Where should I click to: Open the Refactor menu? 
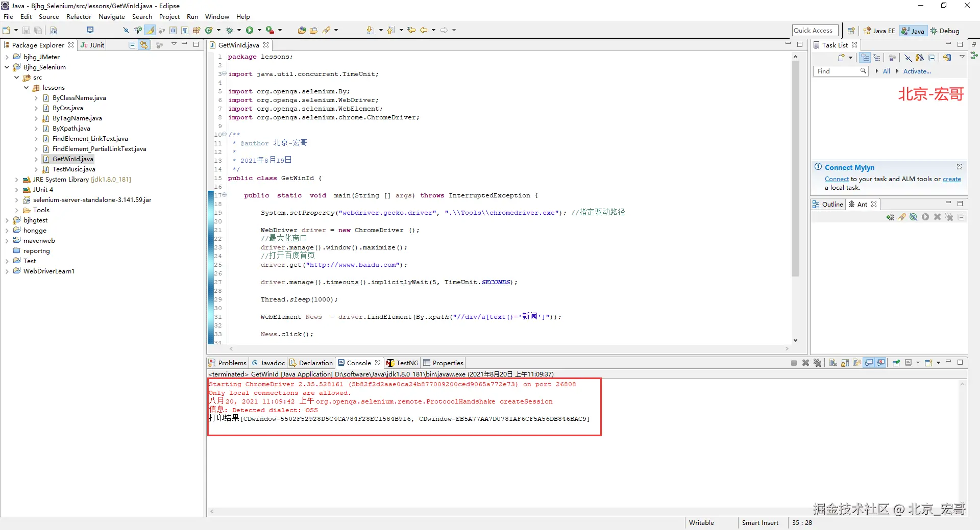point(79,17)
